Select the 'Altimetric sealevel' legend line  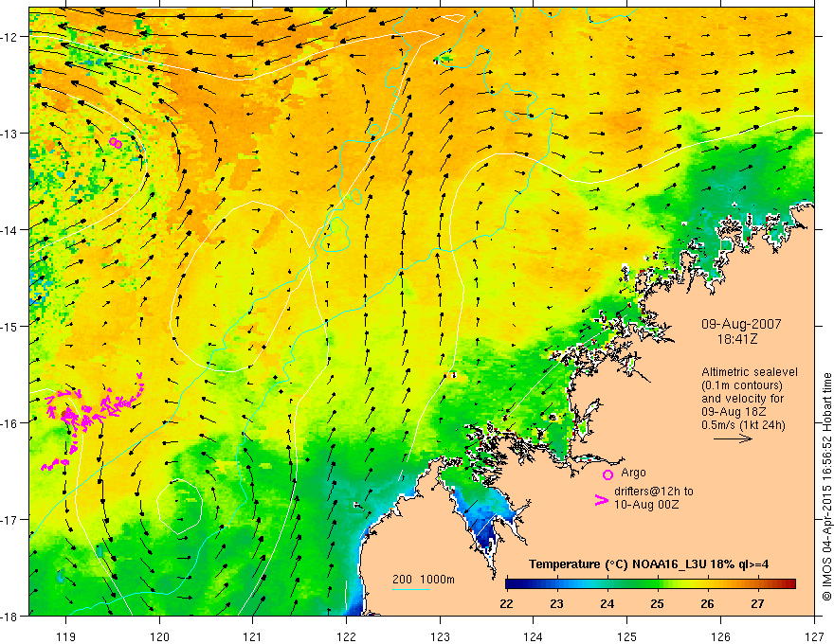pos(750,372)
